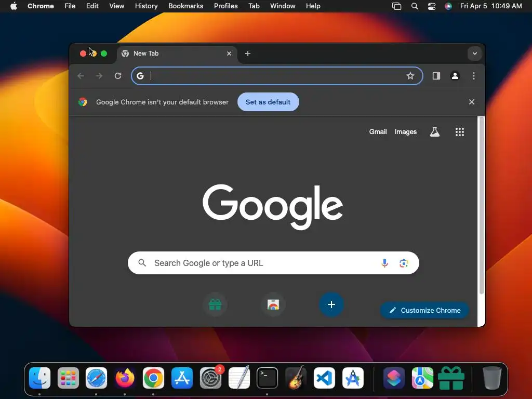Add a shortcut with the plus tile

pyautogui.click(x=331, y=304)
